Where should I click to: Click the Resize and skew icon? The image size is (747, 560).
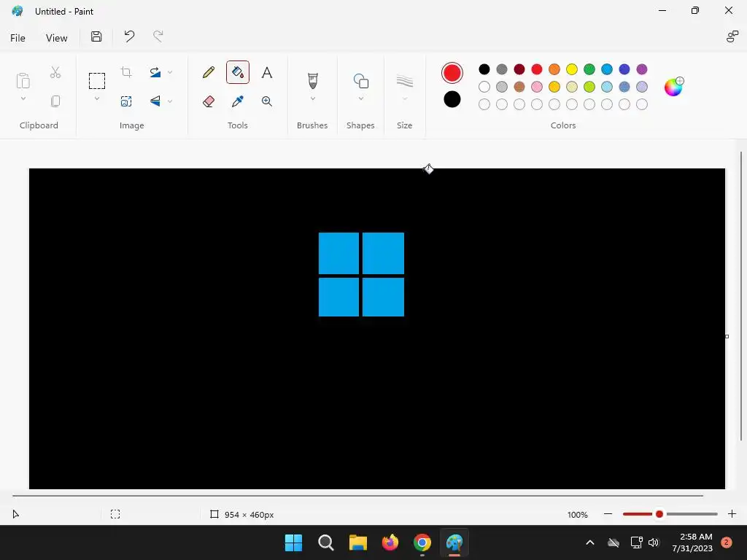point(126,101)
